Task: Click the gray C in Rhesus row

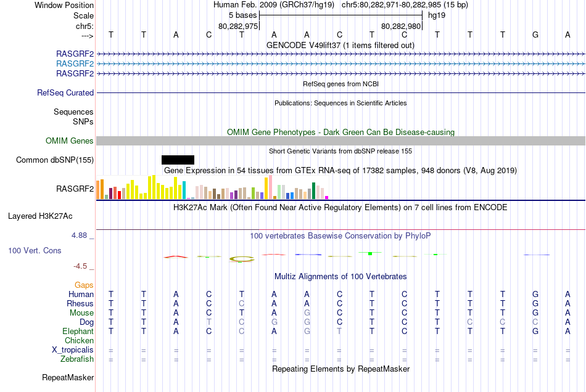Action: 241,303
